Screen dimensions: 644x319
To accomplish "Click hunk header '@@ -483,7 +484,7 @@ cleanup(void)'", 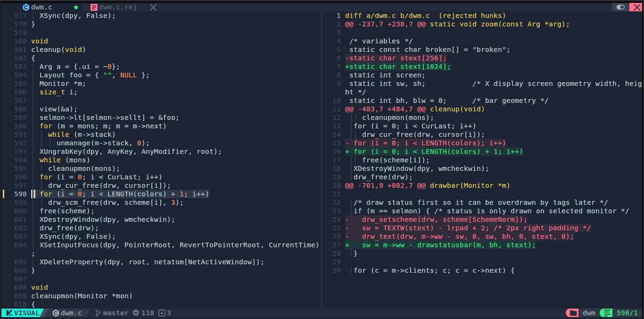I will point(415,109).
